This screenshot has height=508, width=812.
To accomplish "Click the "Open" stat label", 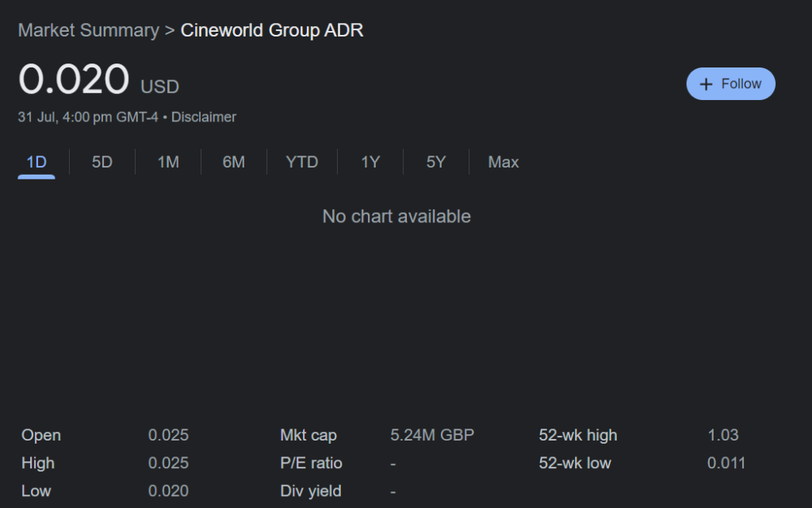I will [x=41, y=435].
